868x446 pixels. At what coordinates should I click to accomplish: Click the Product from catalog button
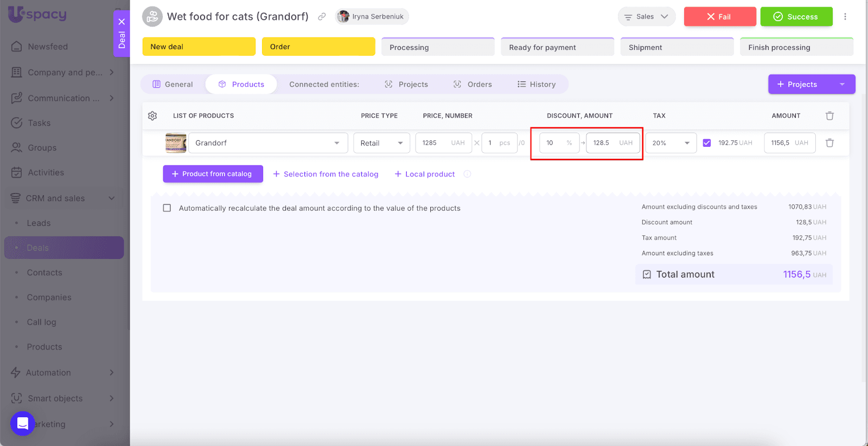click(213, 174)
